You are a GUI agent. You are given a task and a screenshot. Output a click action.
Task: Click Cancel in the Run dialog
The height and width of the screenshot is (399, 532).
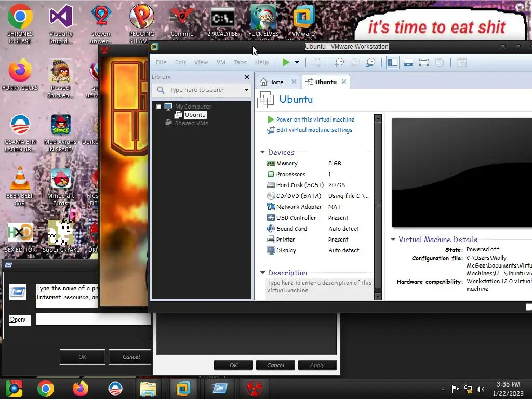(x=130, y=357)
